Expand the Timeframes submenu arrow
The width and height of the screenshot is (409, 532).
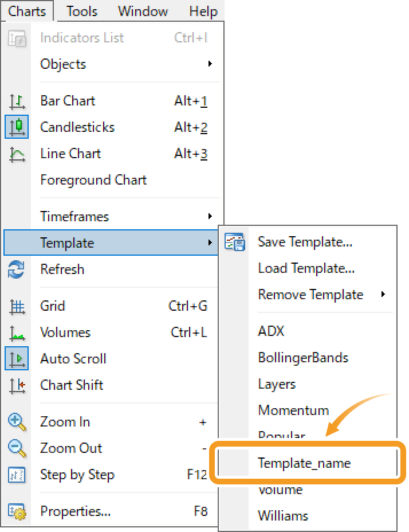tap(210, 216)
